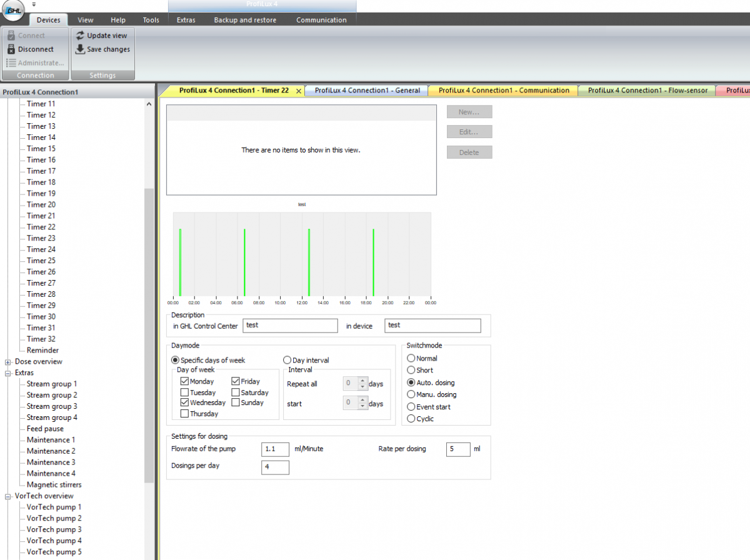Click the Save changes download icon
The width and height of the screenshot is (750, 560).
coord(80,49)
